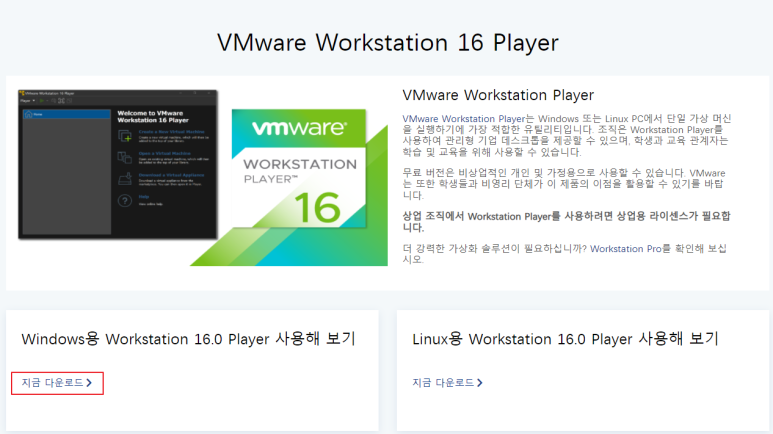The image size is (773, 434).
Task: Click the Linux '지금 다운로드' download link
Action: pos(447,383)
